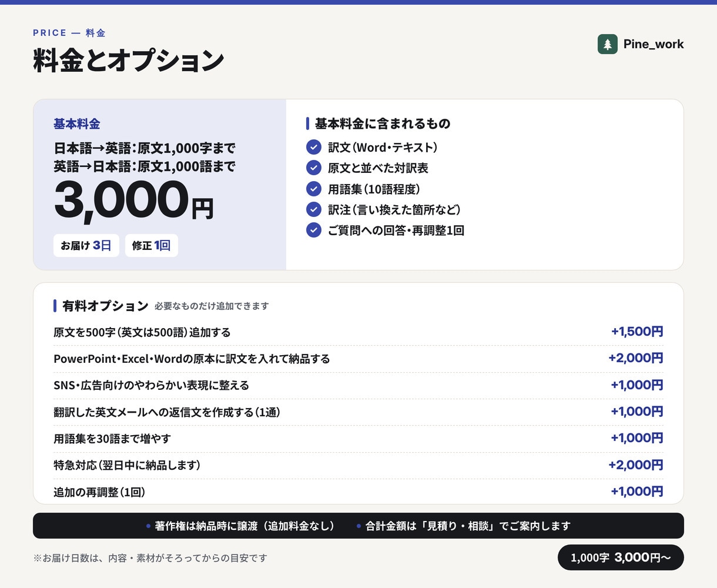Click the 追加の再調整(1回) option row
Screen dimensions: 717x588
358,492
